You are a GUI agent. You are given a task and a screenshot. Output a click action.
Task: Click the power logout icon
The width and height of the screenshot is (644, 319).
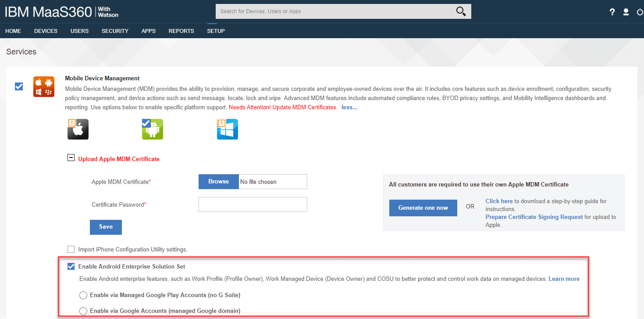(640, 12)
